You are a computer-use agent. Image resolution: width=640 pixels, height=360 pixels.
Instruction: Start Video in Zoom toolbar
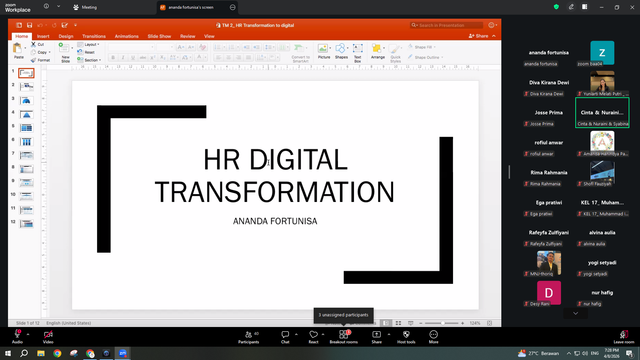[x=48, y=337]
